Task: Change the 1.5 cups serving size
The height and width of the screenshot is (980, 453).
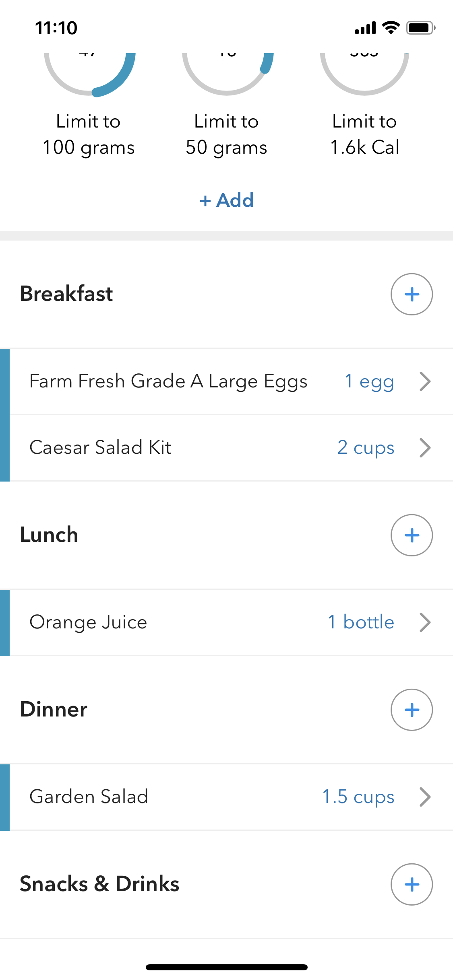Action: pos(358,797)
